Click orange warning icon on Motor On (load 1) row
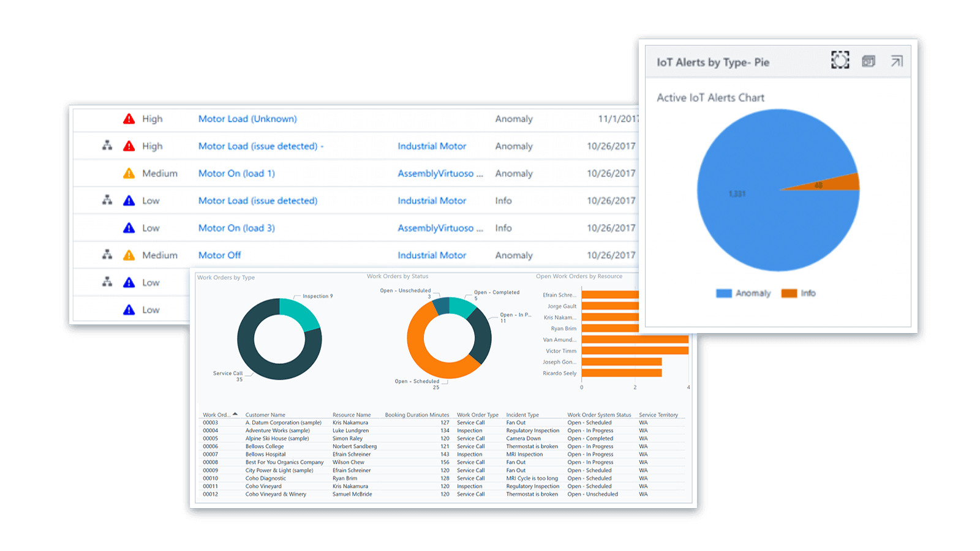This screenshot has width=980, height=551. point(129,173)
